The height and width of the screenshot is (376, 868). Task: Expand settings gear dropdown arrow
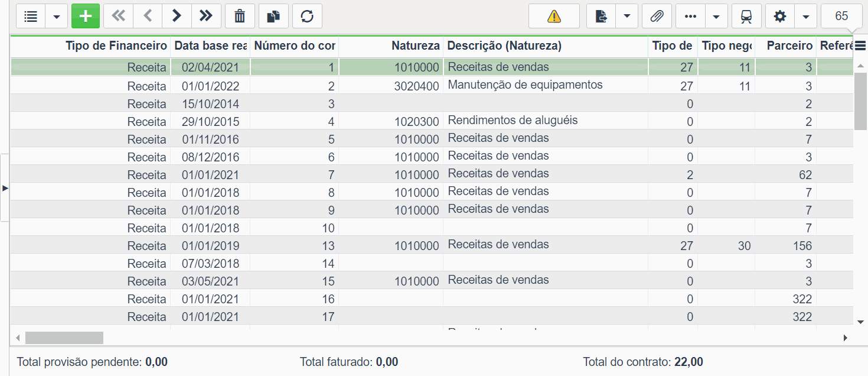(x=806, y=16)
